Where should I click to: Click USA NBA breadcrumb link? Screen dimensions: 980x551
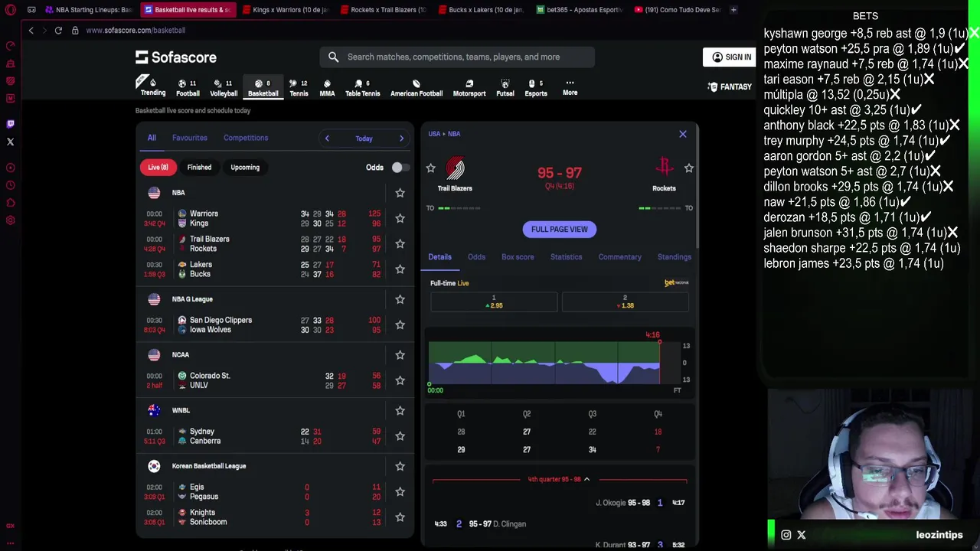[444, 134]
